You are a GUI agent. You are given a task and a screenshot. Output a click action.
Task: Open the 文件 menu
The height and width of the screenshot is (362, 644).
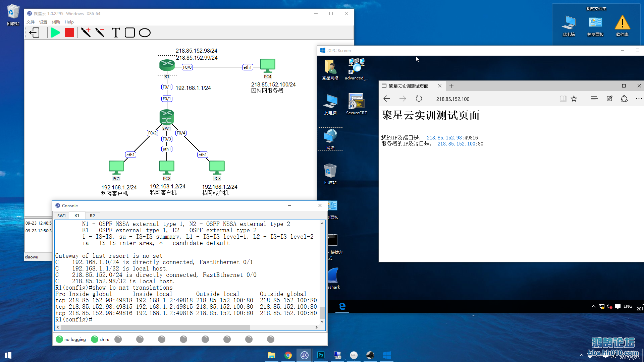(x=31, y=22)
